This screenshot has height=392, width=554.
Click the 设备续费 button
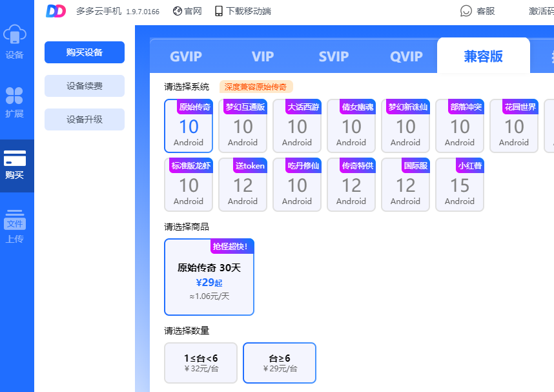85,86
